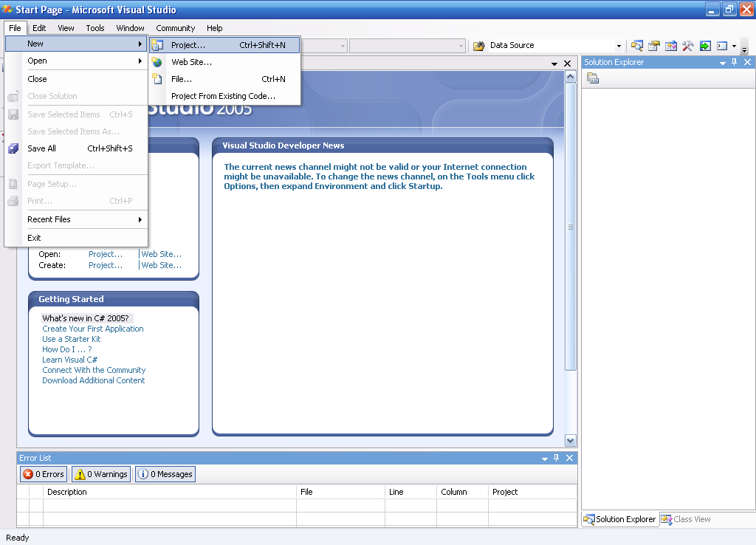Viewport: 756px width, 545px height.
Task: Open Error List window position menu
Action: [x=544, y=458]
